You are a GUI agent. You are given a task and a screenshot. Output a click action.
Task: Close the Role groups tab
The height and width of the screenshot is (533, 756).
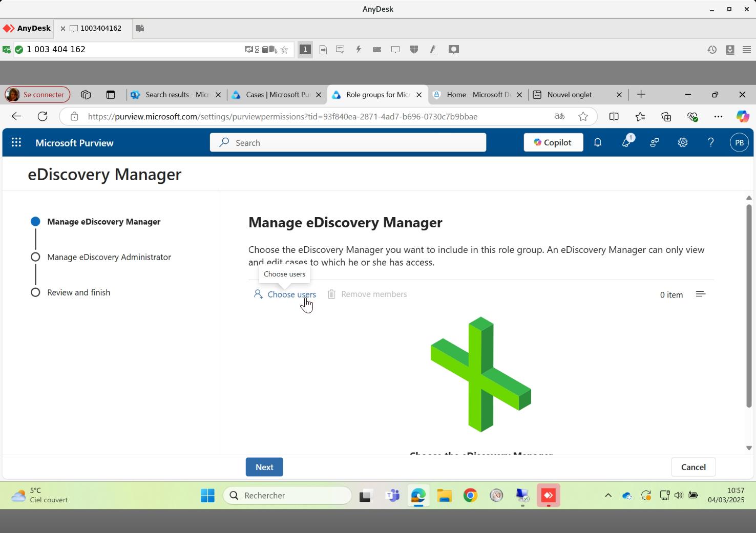(x=419, y=95)
